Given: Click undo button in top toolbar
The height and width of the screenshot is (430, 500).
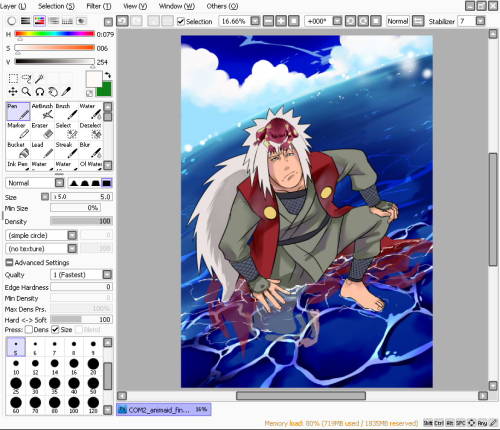Looking at the screenshot, I should pos(122,21).
